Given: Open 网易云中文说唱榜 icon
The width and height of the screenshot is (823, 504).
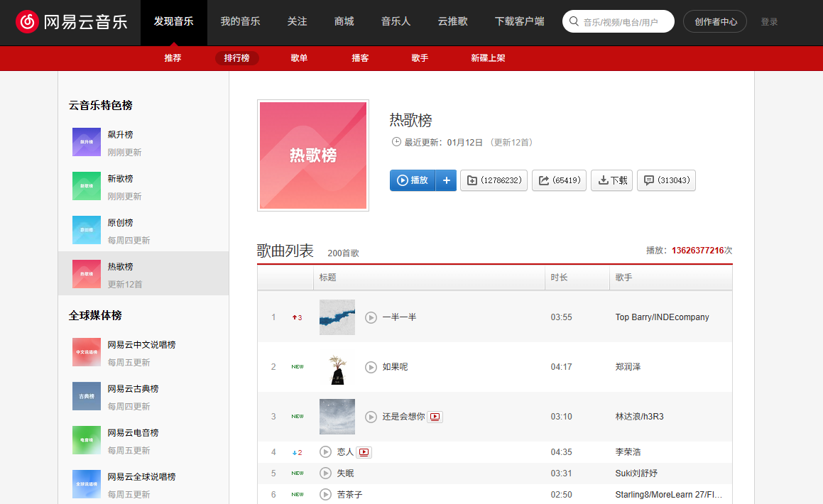Looking at the screenshot, I should [x=87, y=352].
